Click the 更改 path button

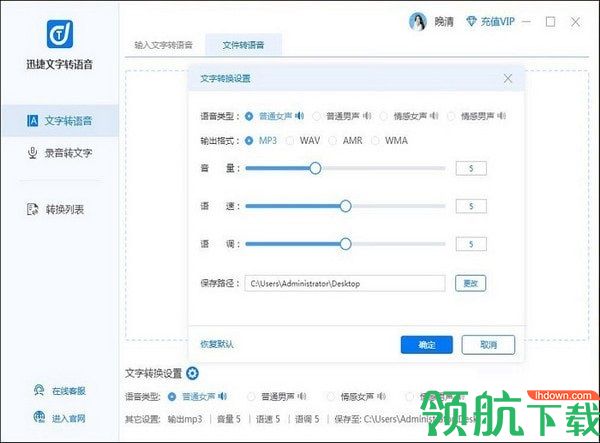470,283
